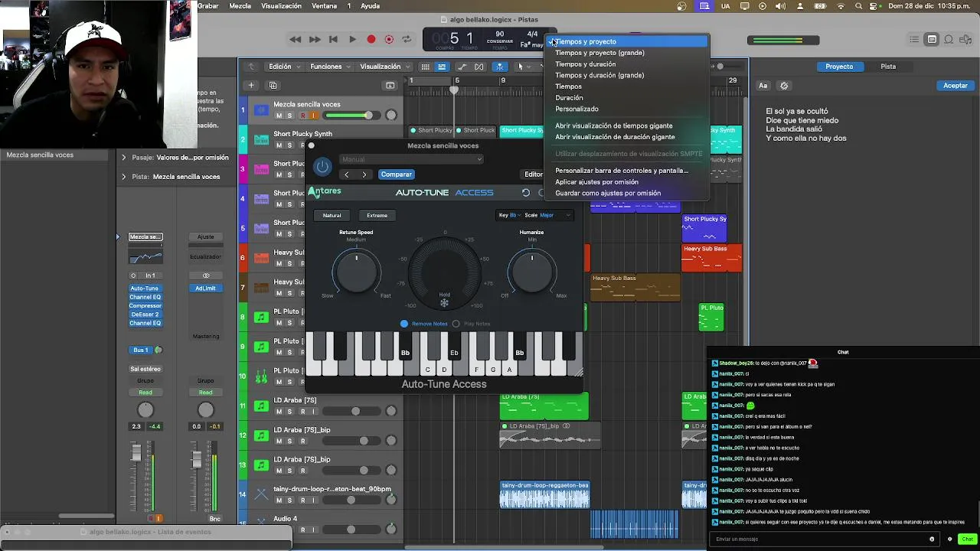Start playback with the Play button
Image resolution: width=980 pixels, height=551 pixels.
352,39
